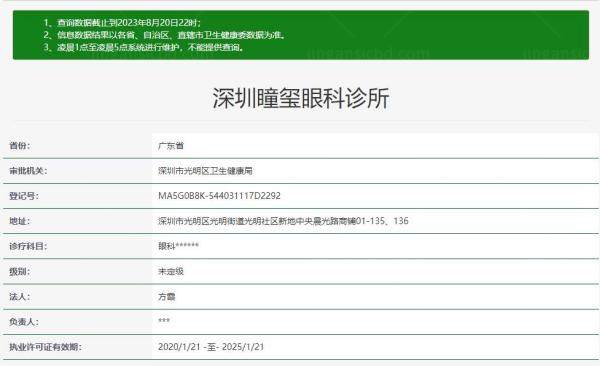This screenshot has width=600, height=366.
Task: Click notice line 3 about 凌晨1点至凌晨5点
Action: pyautogui.click(x=143, y=47)
